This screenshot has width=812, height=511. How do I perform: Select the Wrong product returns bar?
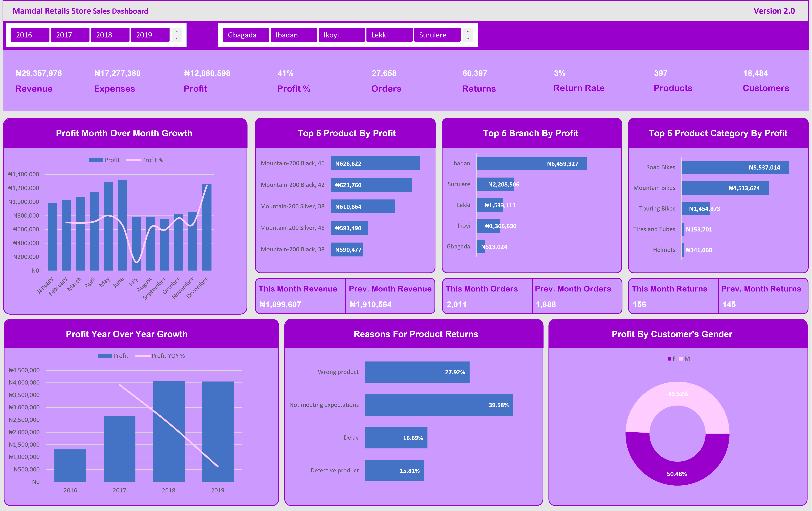tap(418, 372)
